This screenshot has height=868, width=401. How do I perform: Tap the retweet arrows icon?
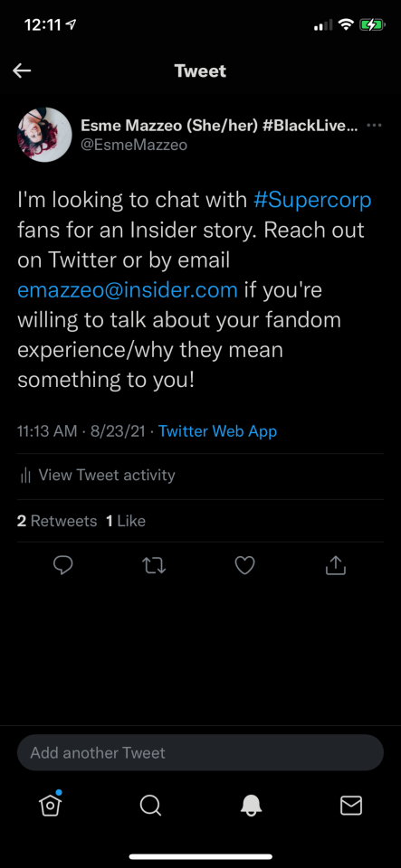pos(154,565)
